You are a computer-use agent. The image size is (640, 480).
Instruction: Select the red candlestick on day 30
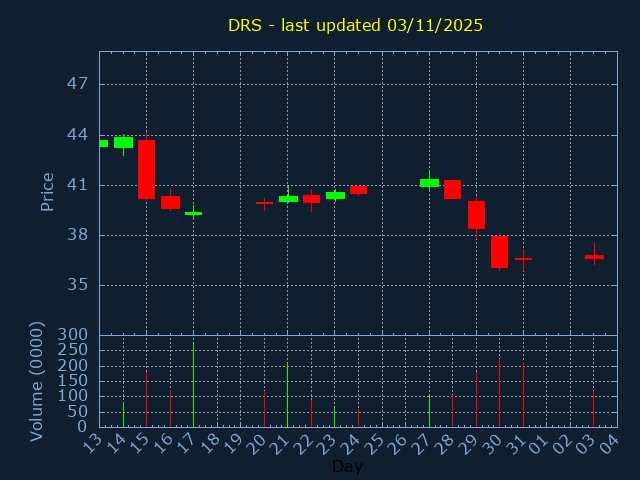[x=499, y=251]
